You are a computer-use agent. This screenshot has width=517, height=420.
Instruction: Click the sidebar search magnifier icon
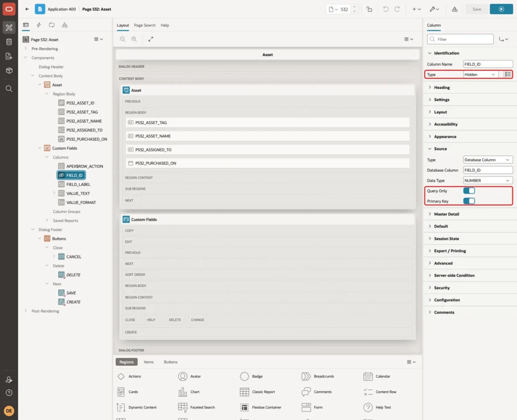pyautogui.click(x=9, y=89)
